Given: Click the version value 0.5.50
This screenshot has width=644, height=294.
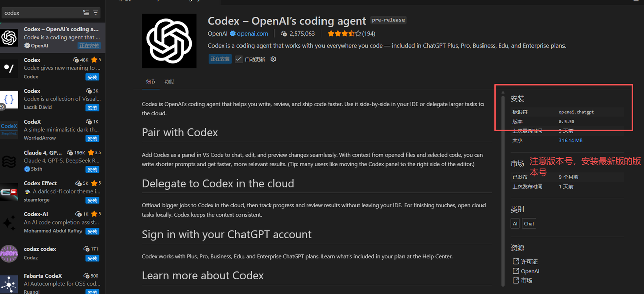Looking at the screenshot, I should click(x=567, y=121).
